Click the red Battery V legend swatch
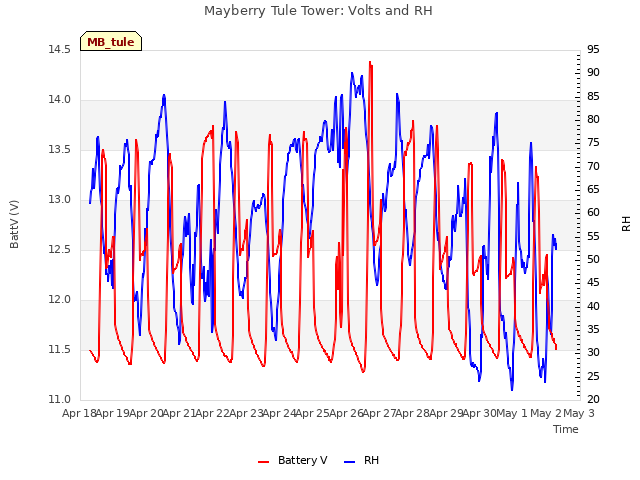Screen dimensions: 640x480 point(264,461)
